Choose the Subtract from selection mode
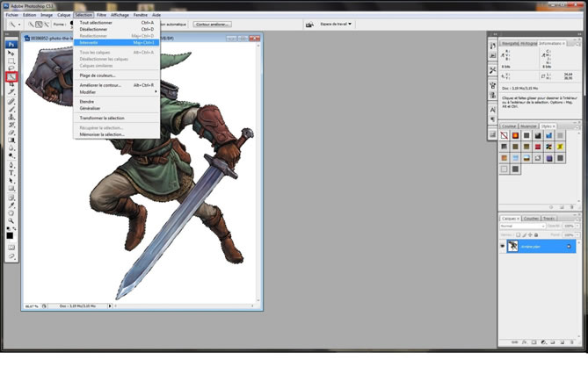The height and width of the screenshot is (367, 588). tap(46, 25)
